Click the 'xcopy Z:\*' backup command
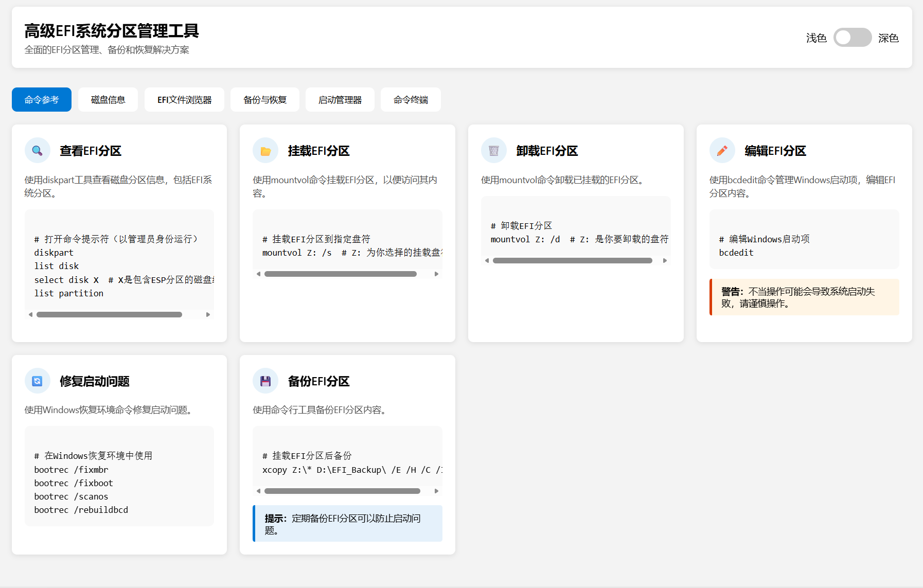Viewport: 923px width, 588px height. 352,470
